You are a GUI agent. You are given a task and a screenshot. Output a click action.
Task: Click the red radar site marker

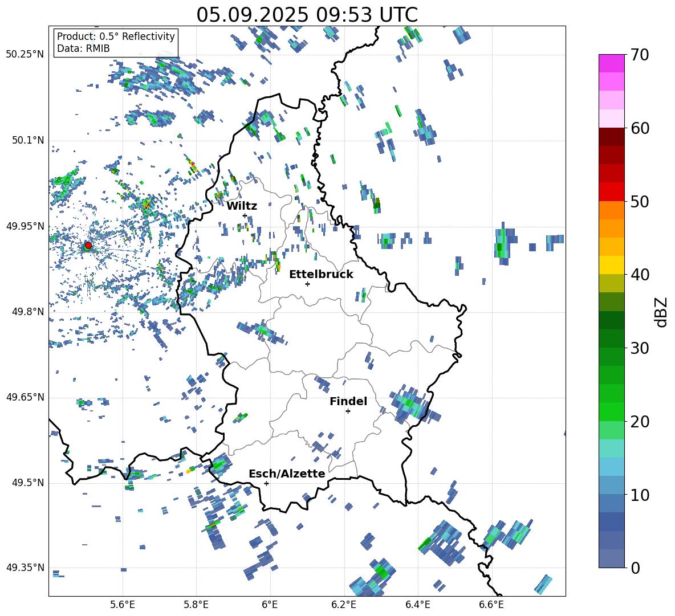click(88, 246)
